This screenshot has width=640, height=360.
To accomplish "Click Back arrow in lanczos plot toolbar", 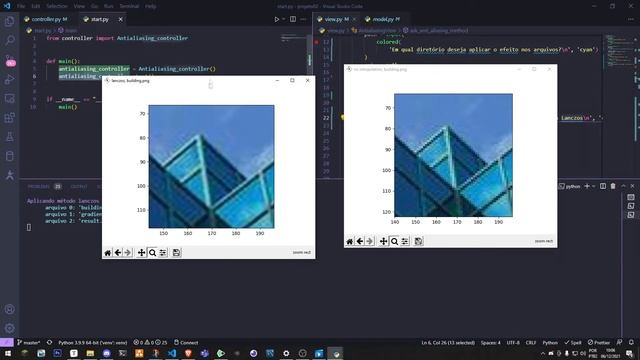I will click(118, 253).
